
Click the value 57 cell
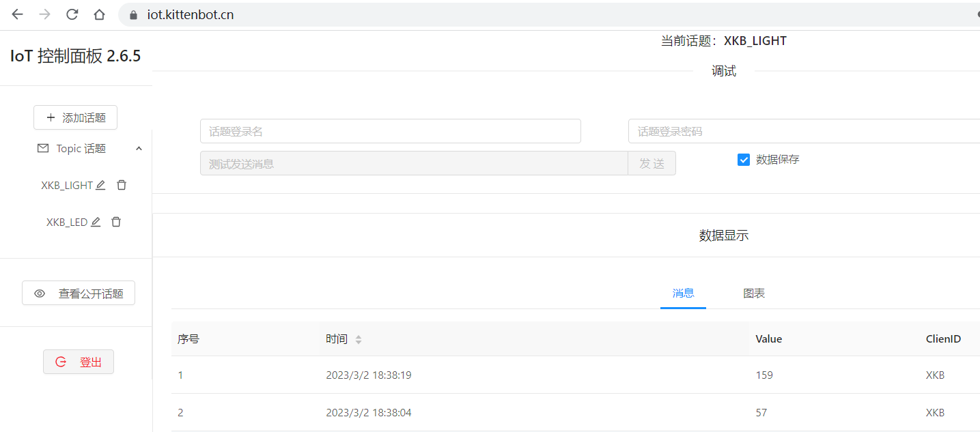point(761,413)
